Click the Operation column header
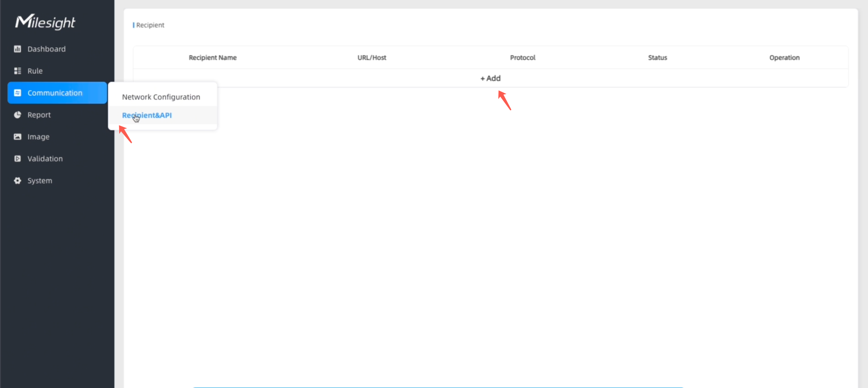This screenshot has height=388, width=868. [x=784, y=58]
